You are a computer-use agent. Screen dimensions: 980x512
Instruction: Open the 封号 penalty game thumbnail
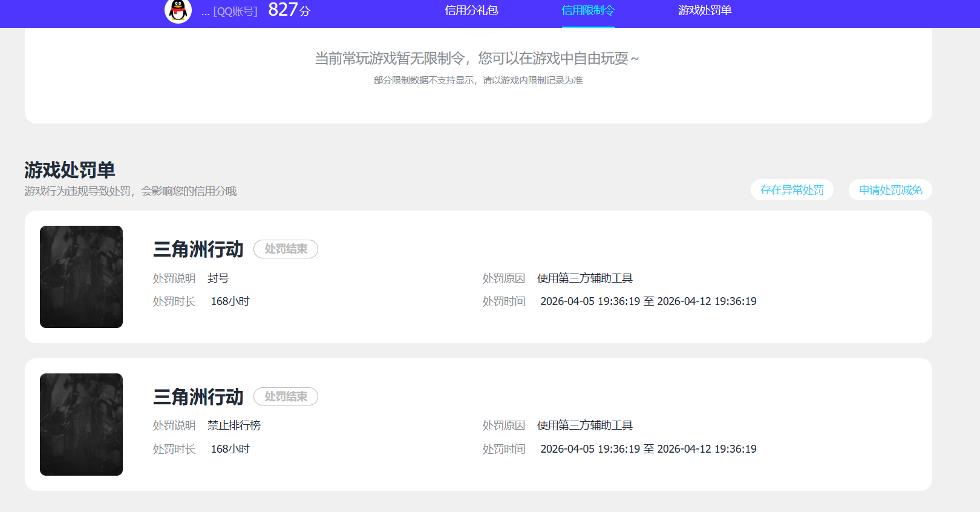(x=81, y=277)
